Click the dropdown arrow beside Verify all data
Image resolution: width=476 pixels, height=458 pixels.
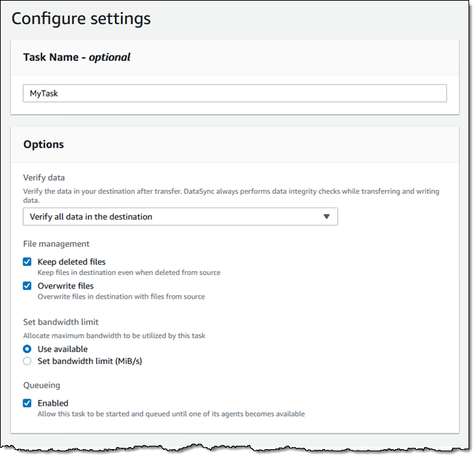point(326,216)
